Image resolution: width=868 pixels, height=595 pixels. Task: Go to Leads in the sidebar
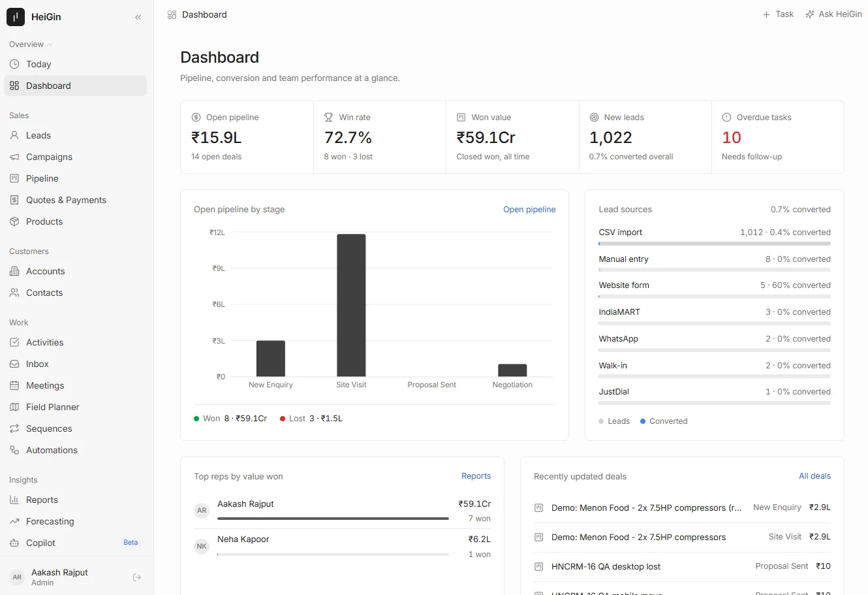75,135
